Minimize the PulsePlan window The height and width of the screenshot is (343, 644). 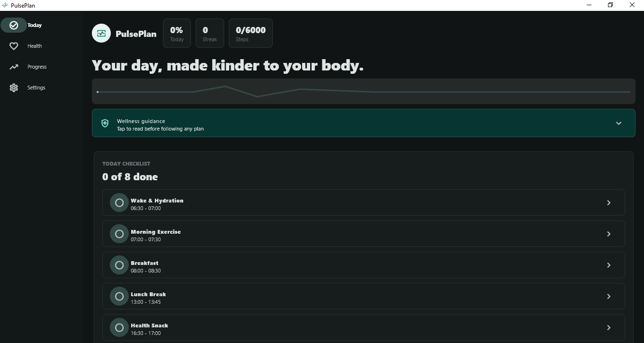pyautogui.click(x=590, y=5)
